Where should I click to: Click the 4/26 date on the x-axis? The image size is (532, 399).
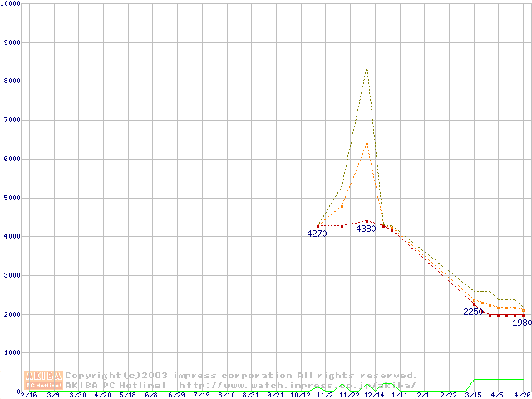pyautogui.click(x=521, y=395)
